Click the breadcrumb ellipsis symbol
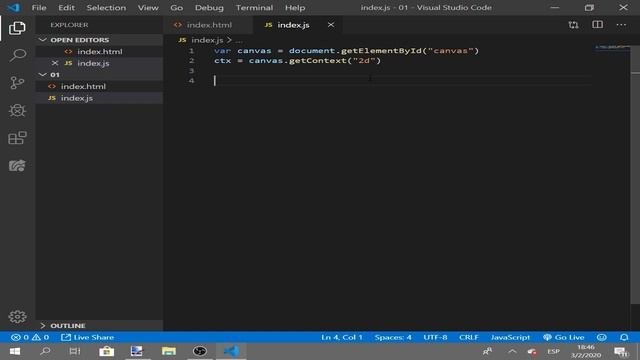This screenshot has width=640, height=360. click(239, 40)
